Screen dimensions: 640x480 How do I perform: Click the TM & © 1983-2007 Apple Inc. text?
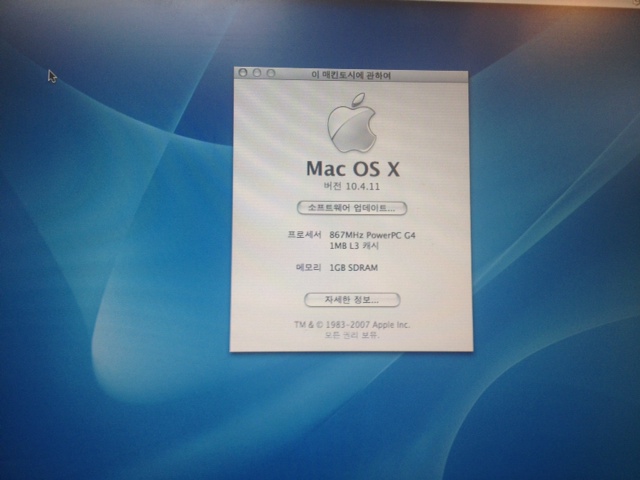[351, 325]
